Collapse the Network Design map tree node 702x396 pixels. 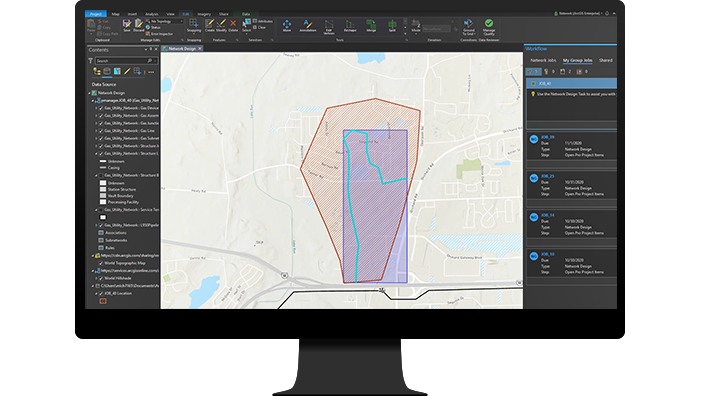[x=90, y=93]
